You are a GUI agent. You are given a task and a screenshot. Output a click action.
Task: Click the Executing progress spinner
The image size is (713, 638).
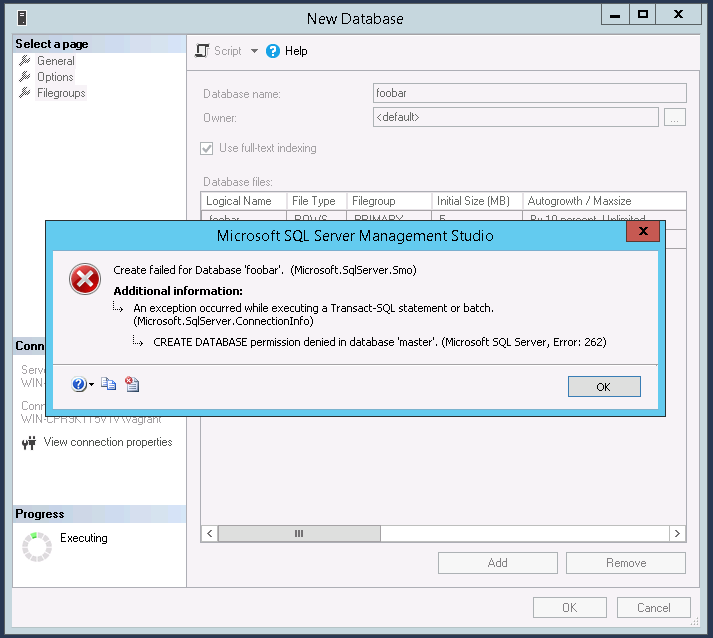pyautogui.click(x=37, y=547)
